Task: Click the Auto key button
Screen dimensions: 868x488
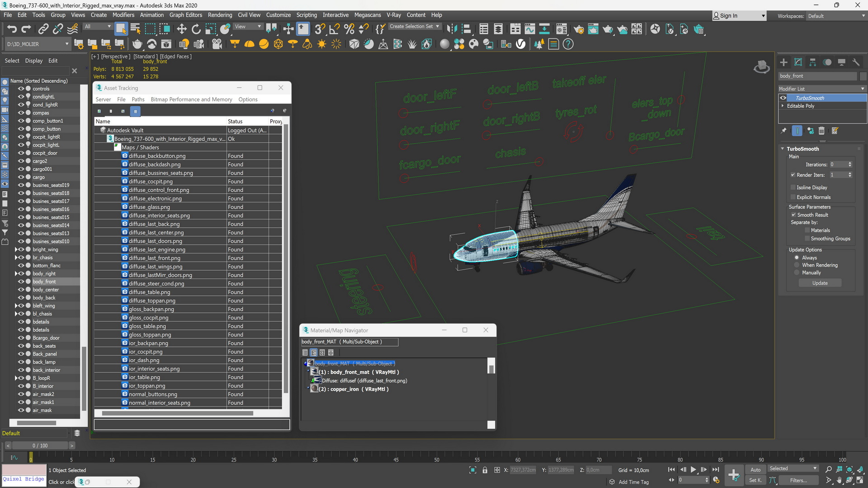Action: 755,470
